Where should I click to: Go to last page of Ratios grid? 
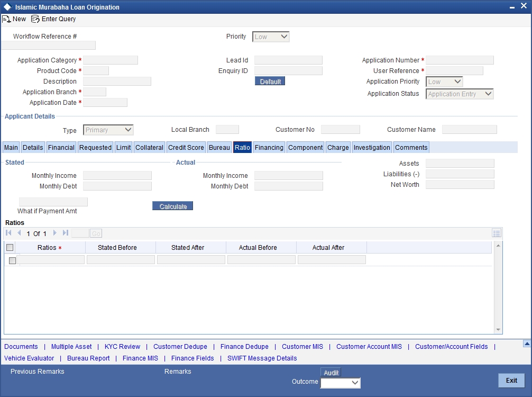coord(66,233)
